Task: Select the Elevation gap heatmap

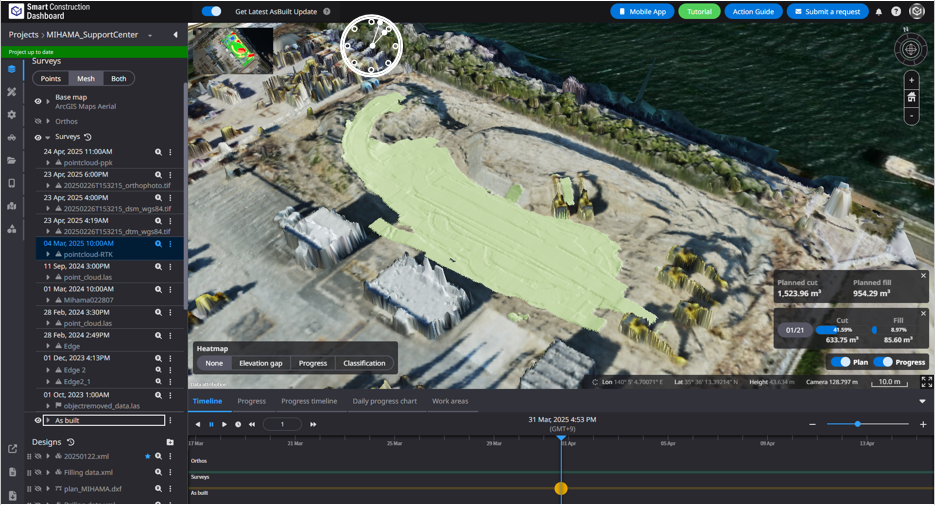Action: pos(260,363)
